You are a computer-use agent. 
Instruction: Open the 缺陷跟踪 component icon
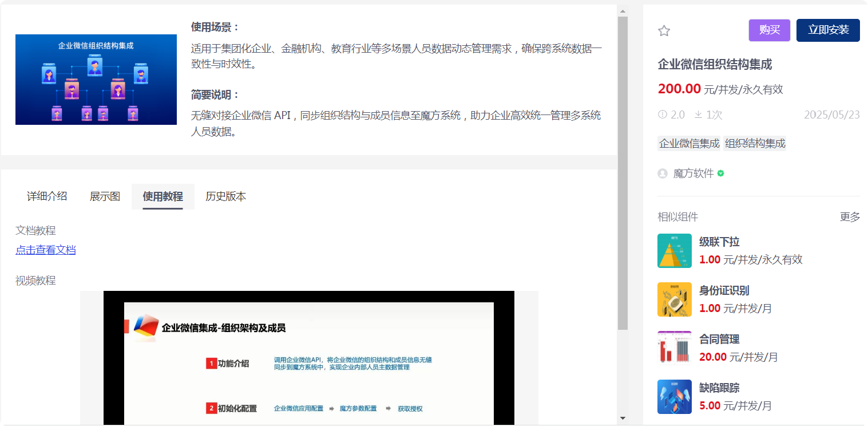(675, 397)
